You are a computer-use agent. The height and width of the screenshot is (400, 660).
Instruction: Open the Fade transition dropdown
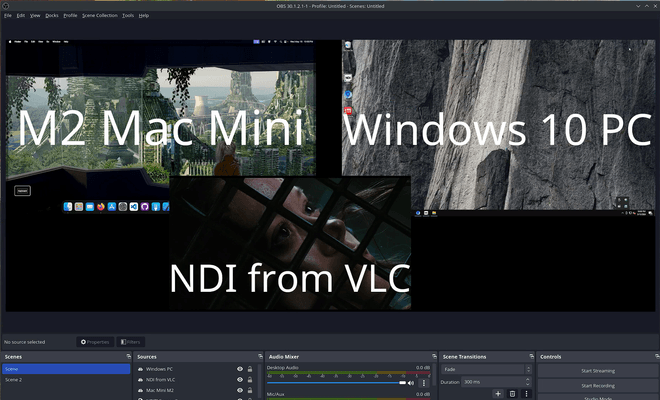pyautogui.click(x=486, y=369)
